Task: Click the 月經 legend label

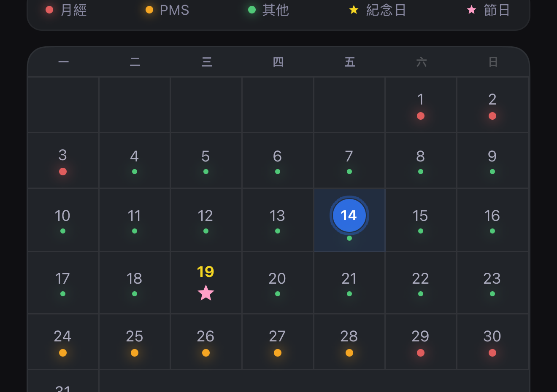Action: pyautogui.click(x=74, y=10)
